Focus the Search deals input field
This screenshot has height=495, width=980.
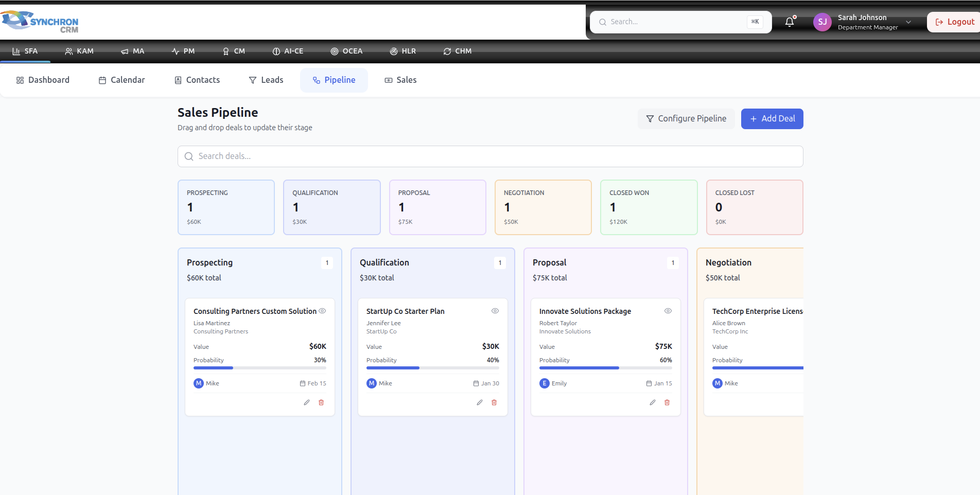point(490,156)
